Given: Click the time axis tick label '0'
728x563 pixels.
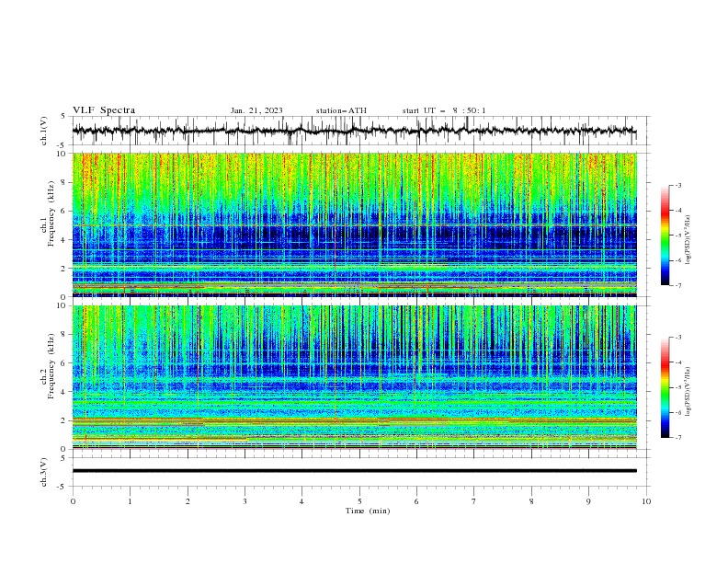Looking at the screenshot, I should (x=73, y=501).
